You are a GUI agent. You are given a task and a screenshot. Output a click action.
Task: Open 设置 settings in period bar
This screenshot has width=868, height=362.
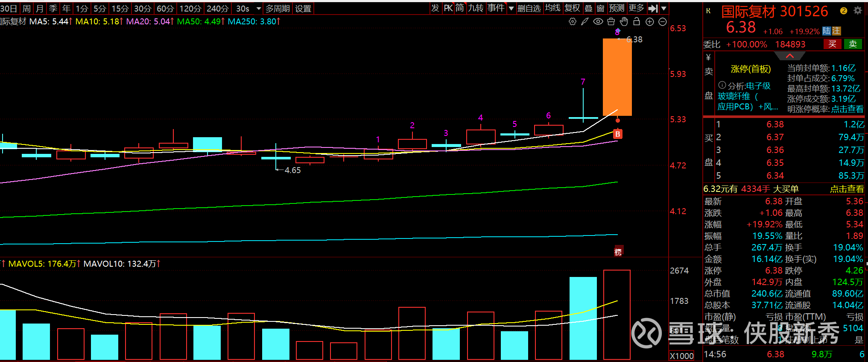(x=303, y=8)
